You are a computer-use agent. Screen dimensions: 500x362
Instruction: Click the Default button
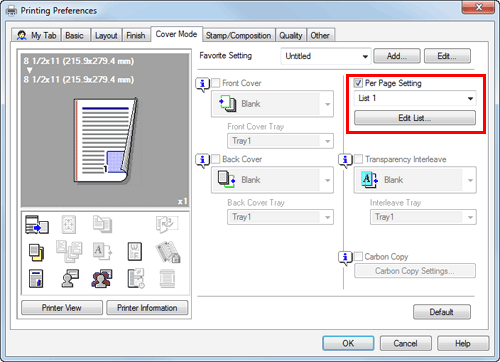point(442,312)
